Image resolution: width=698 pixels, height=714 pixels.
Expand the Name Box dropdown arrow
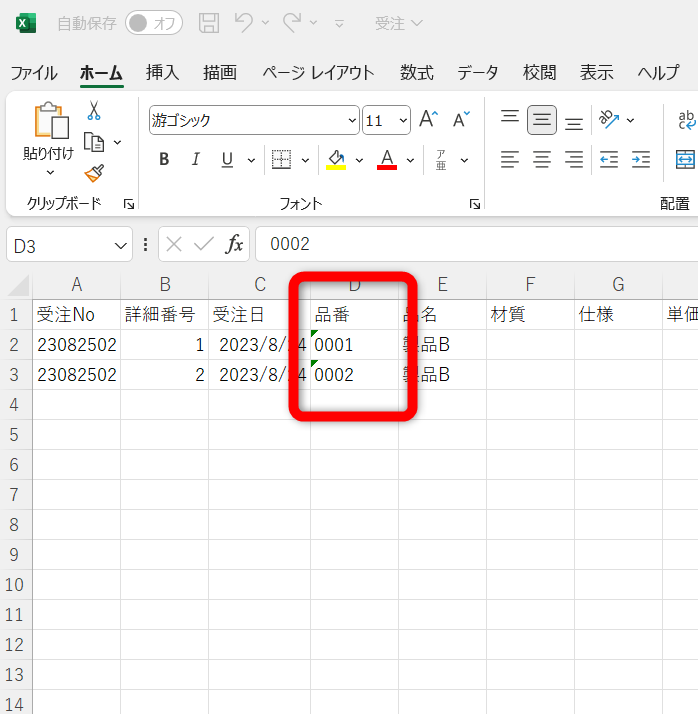[x=121, y=245]
